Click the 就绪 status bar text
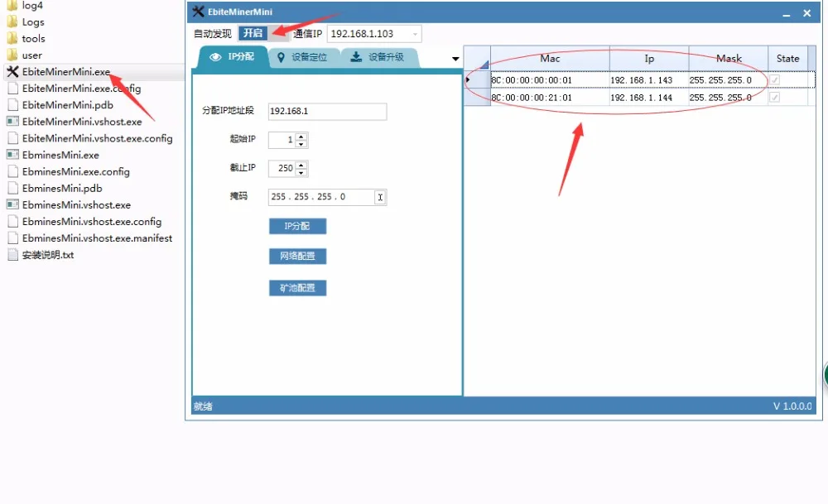Screen dimensions: 828x504 (x=203, y=406)
